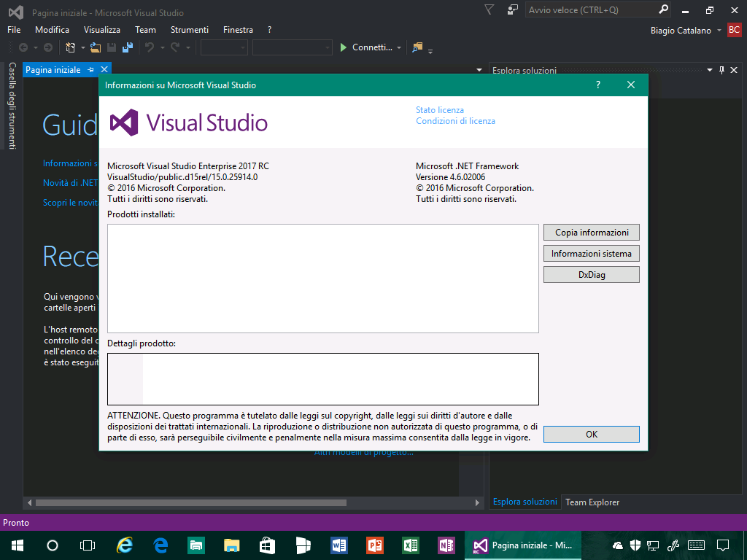The width and height of the screenshot is (747, 560).
Task: Launch Word from the taskbar
Action: (339, 545)
